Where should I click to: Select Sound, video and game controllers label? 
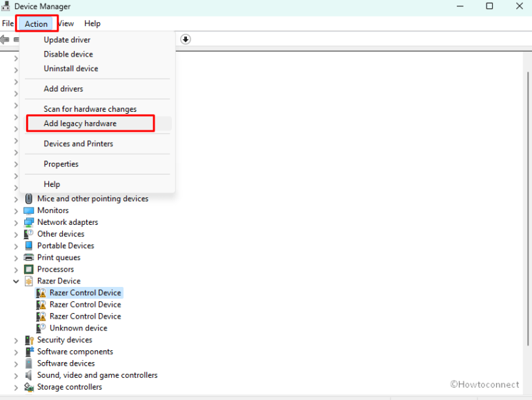[x=97, y=375]
